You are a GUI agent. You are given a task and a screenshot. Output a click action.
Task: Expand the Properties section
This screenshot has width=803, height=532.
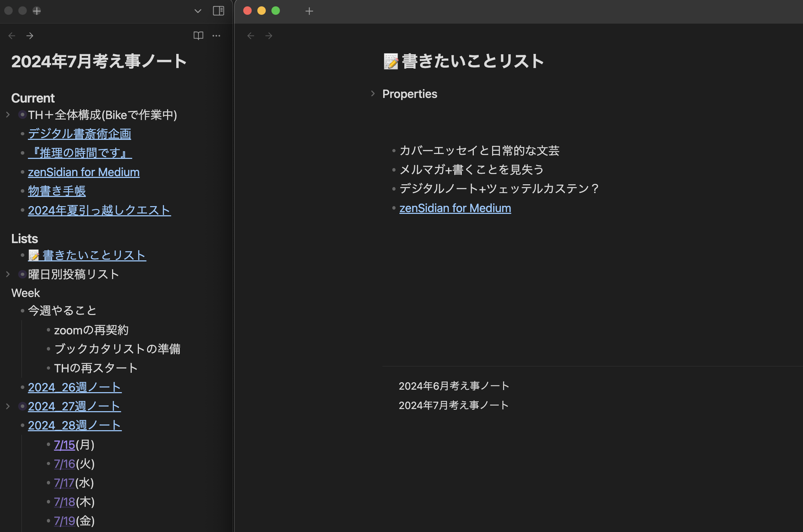[373, 93]
